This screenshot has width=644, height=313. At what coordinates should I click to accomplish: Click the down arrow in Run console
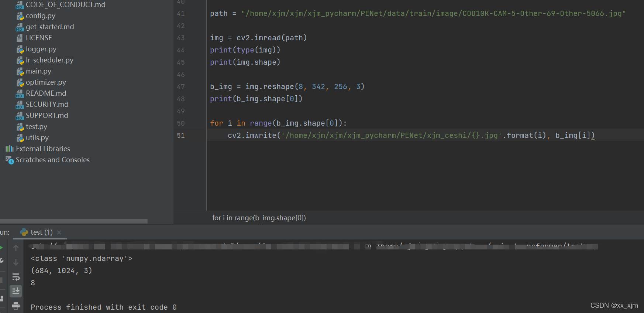16,262
